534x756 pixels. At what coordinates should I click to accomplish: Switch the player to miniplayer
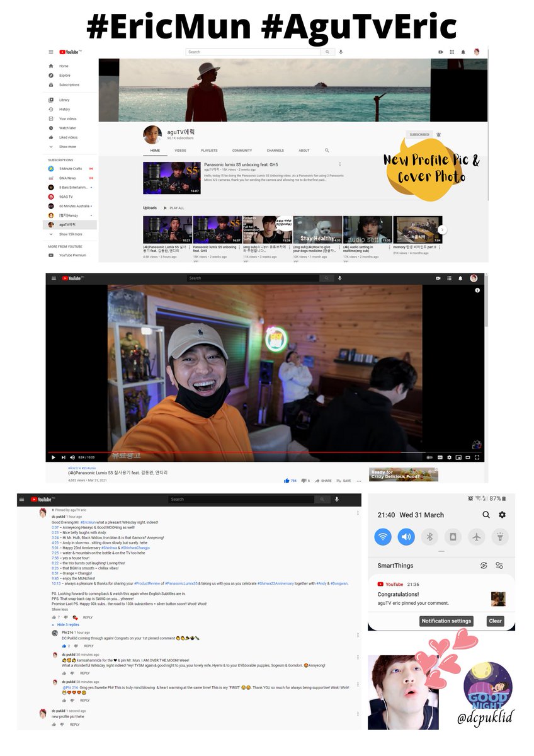click(458, 457)
